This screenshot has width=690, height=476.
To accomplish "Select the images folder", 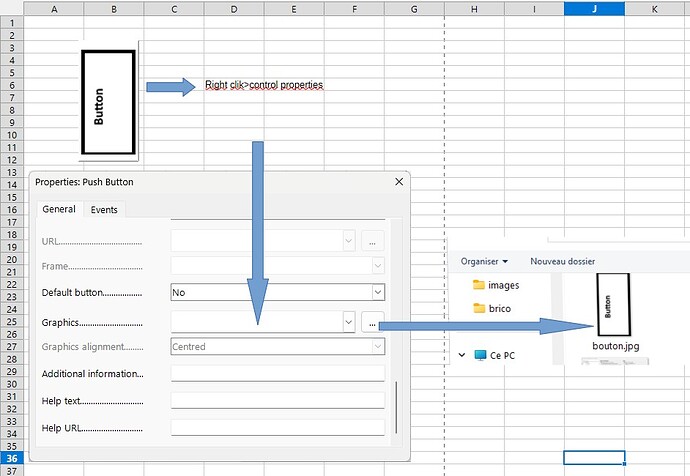I will 496,285.
